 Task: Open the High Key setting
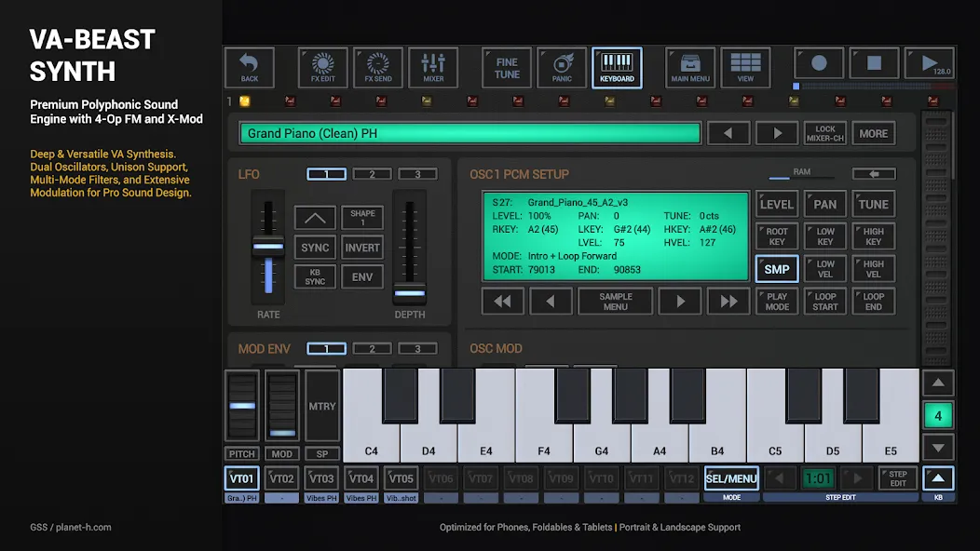pyautogui.click(x=873, y=236)
